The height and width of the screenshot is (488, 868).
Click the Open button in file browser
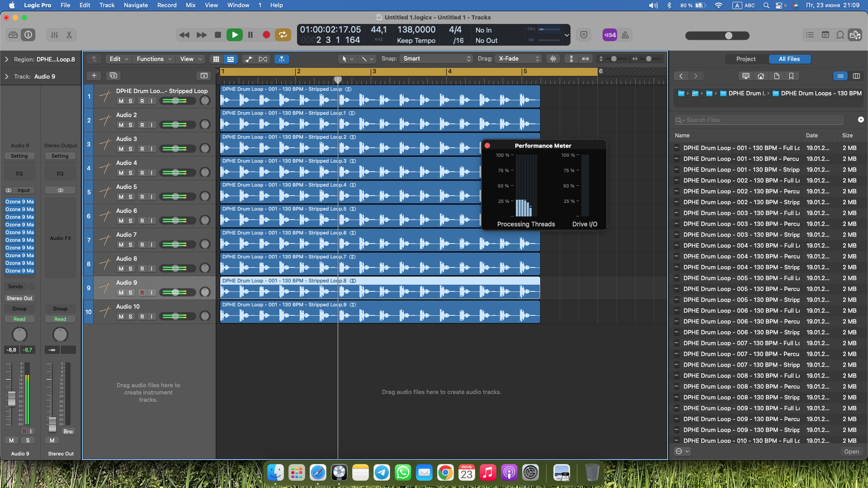click(x=851, y=452)
